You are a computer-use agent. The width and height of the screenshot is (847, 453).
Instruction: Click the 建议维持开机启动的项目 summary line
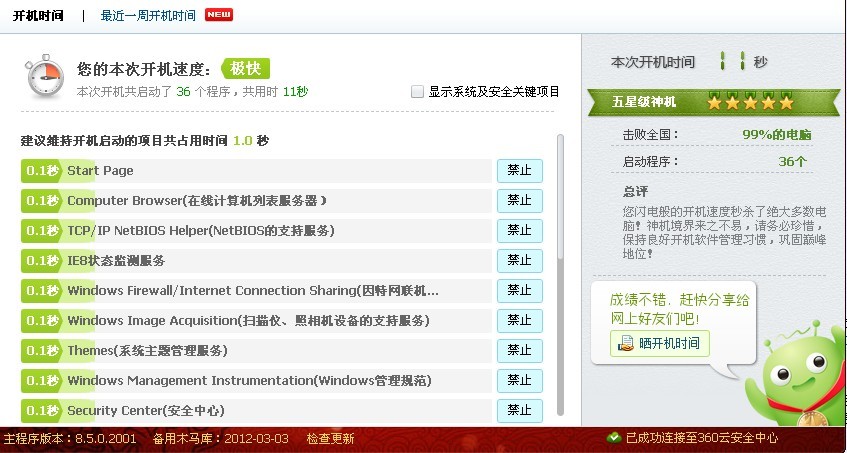point(145,141)
